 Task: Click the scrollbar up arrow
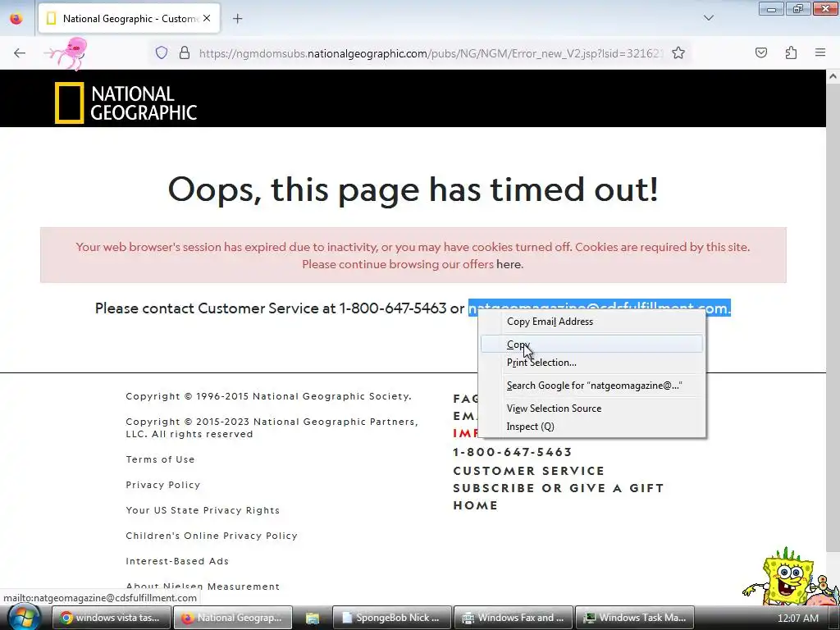click(x=833, y=76)
